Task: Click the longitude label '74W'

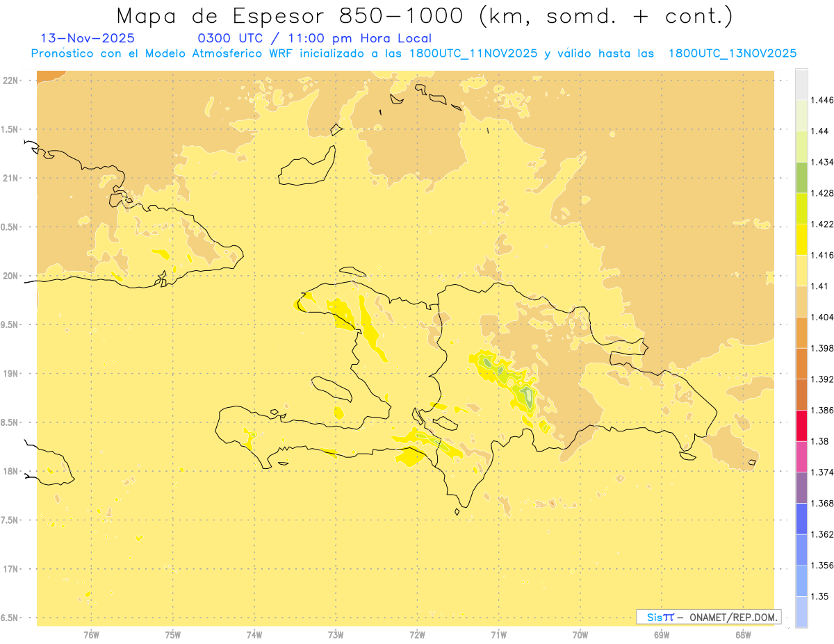Action: point(254,635)
